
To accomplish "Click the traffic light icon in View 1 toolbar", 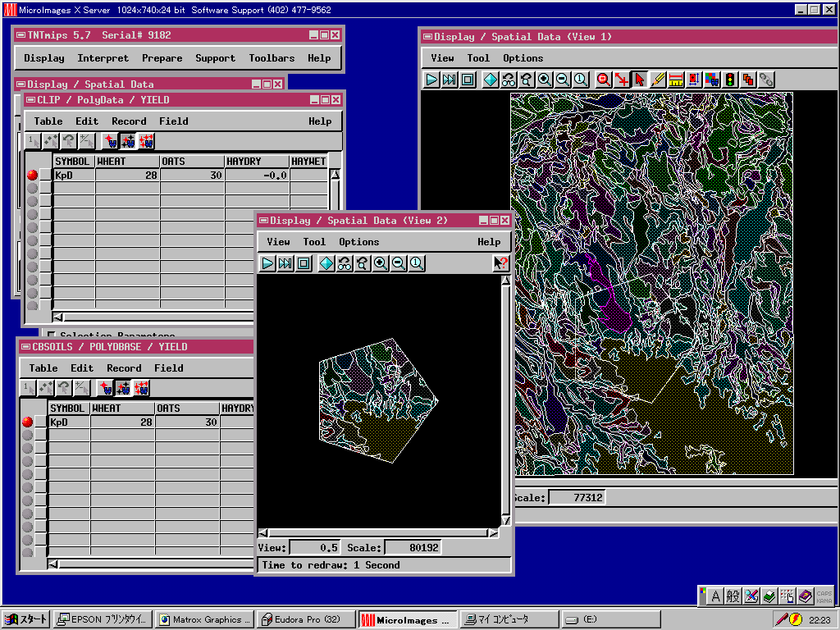I will point(730,80).
